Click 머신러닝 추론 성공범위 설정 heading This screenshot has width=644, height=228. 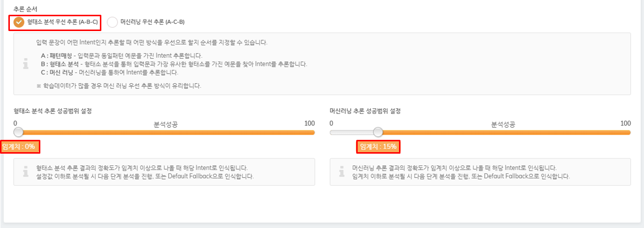(x=365, y=111)
